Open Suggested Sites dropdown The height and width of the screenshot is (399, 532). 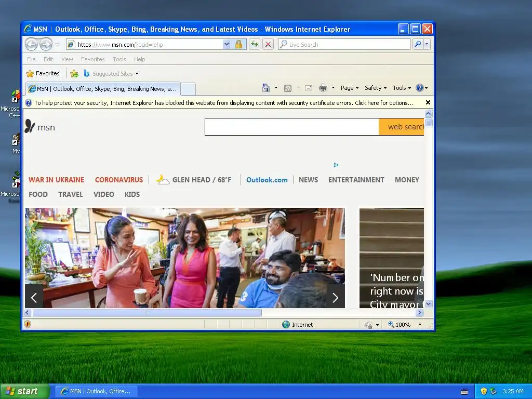pyautogui.click(x=111, y=73)
